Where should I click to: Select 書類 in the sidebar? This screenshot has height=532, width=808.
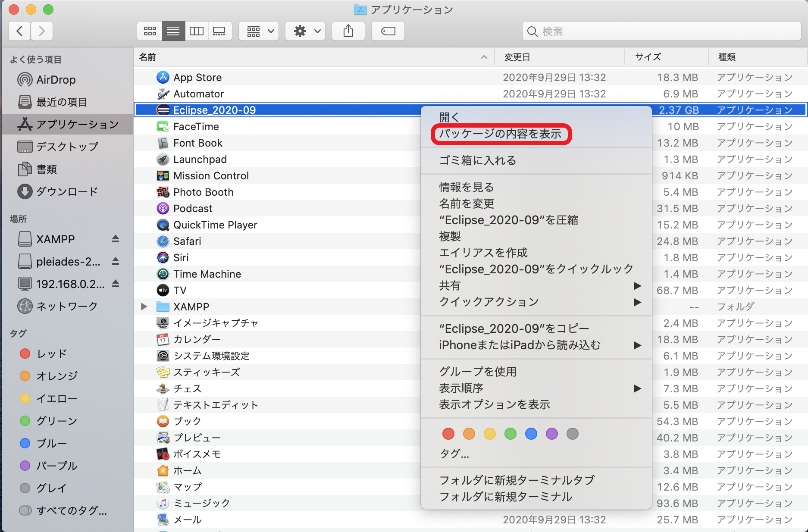(x=37, y=169)
